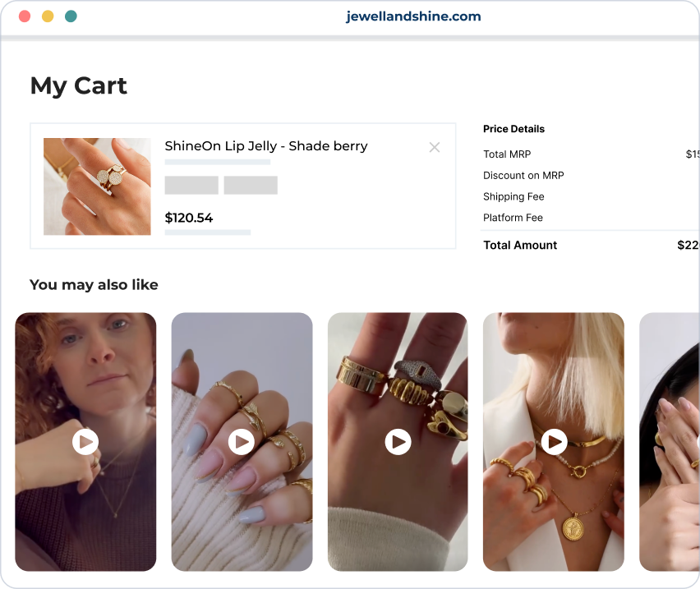Click the Platform Fee label
The height and width of the screenshot is (589, 700).
pos(513,218)
